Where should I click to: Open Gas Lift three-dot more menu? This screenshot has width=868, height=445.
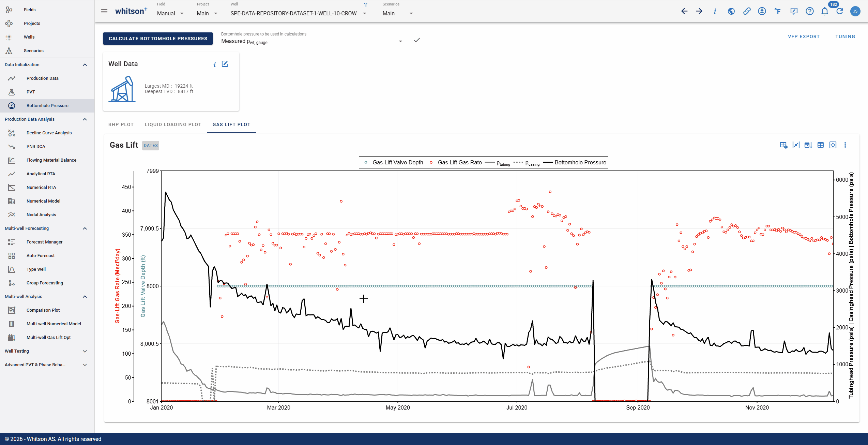click(x=845, y=145)
